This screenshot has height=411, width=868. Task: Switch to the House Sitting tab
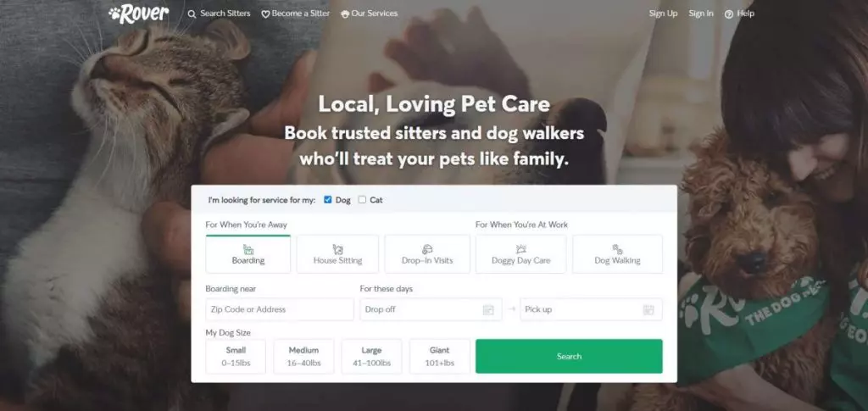pos(337,254)
